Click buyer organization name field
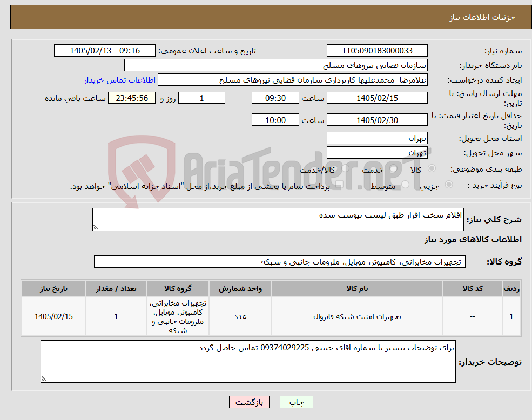The image size is (532, 420). [x=276, y=65]
